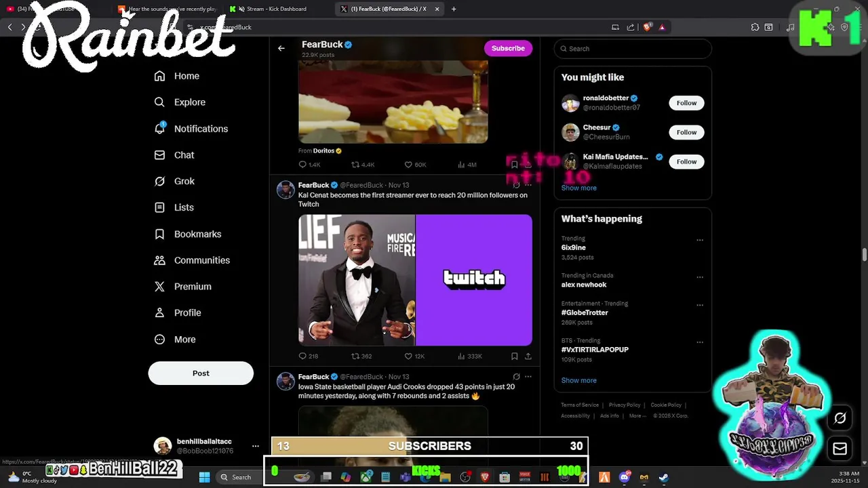Show more under You might like

[x=578, y=188]
